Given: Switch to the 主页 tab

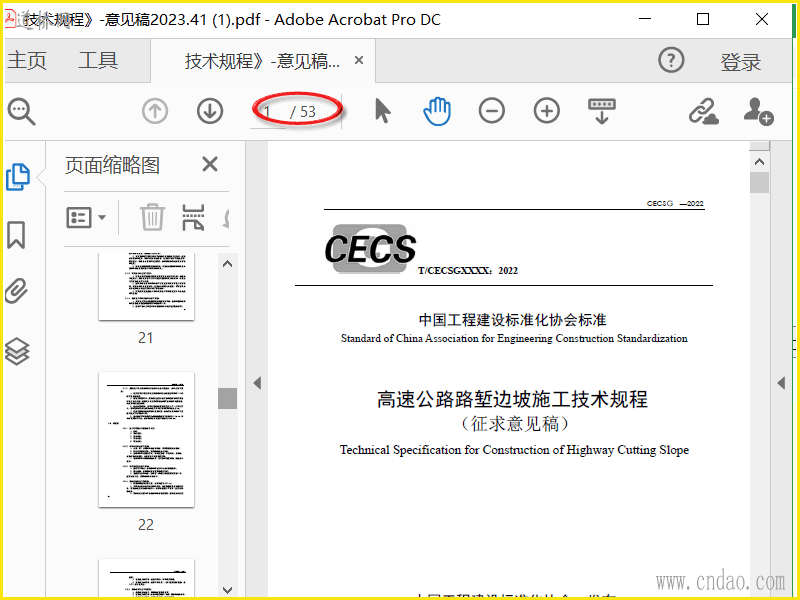Looking at the screenshot, I should click(x=27, y=61).
